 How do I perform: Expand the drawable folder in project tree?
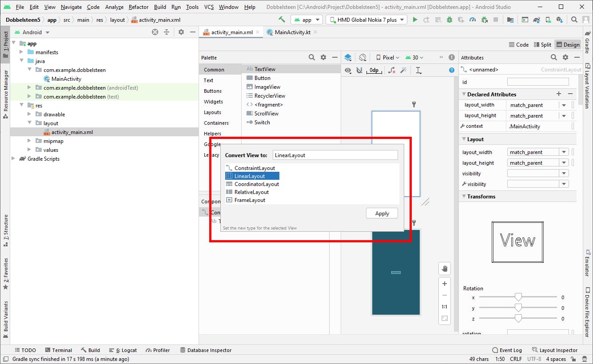click(x=29, y=115)
